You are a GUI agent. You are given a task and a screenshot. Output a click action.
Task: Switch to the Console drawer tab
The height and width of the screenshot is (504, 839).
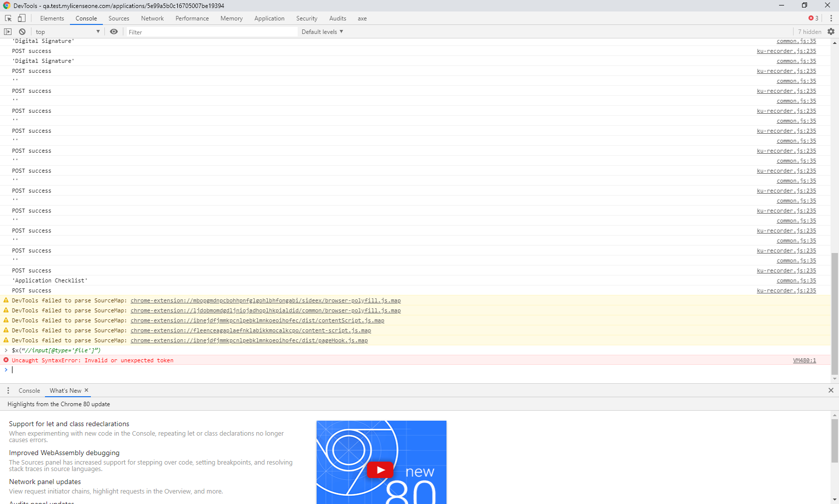tap(28, 390)
